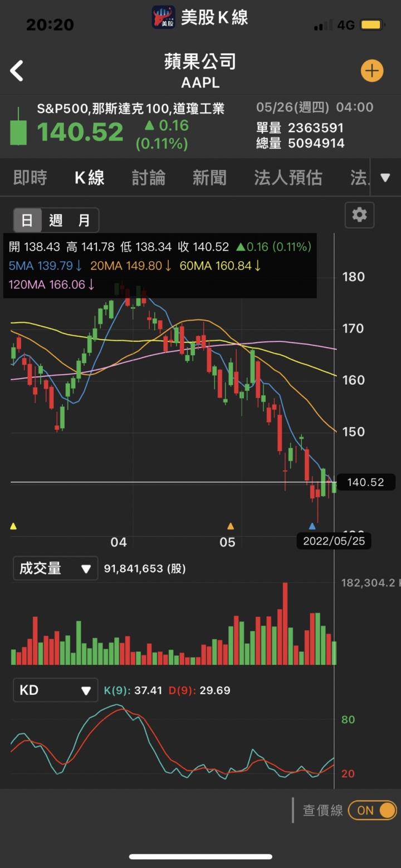Tap the 05/26(週四) 04:00 timestamp
This screenshot has width=401, height=868.
[x=315, y=107]
